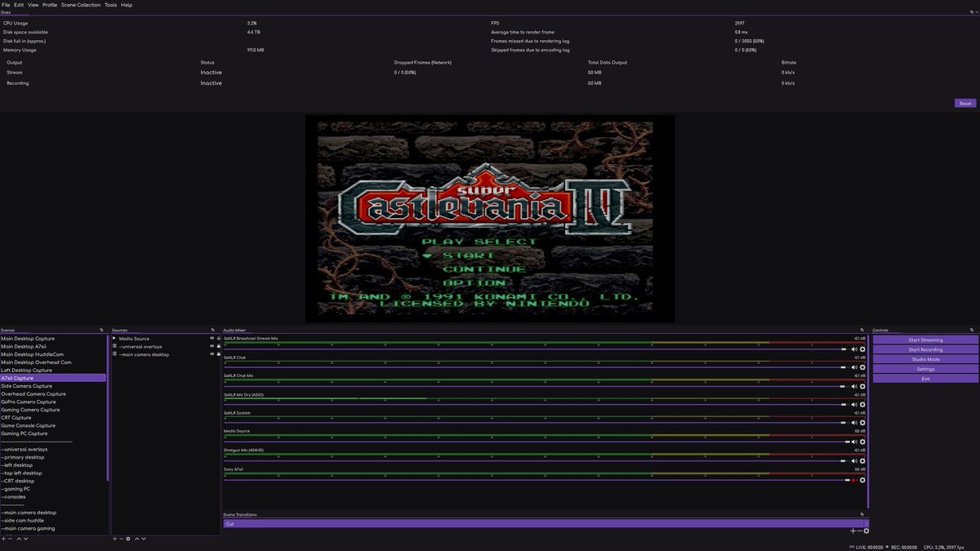Screen dimensions: 980x551
Task: Select GoPro Camera Capture scene
Action: pos(53,402)
